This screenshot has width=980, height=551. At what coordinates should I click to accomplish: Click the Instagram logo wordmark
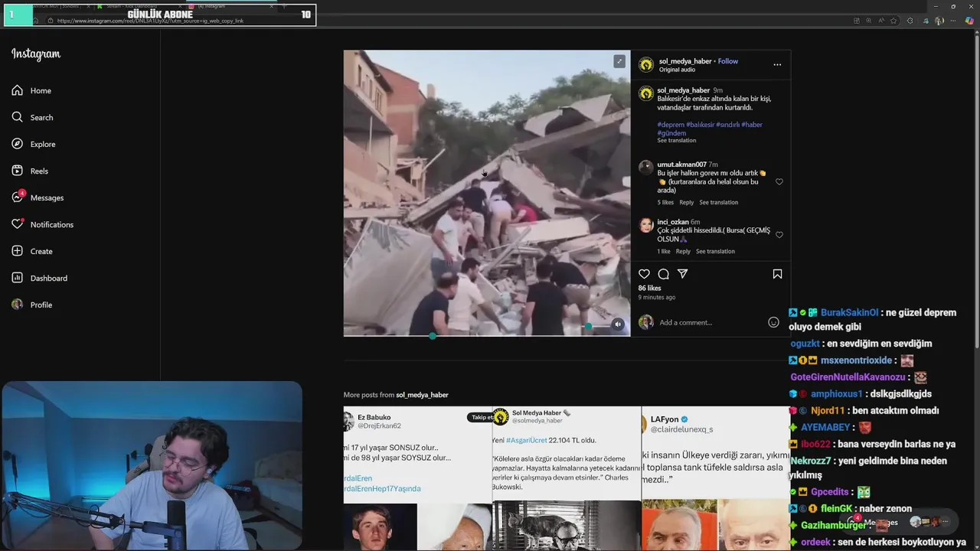[36, 54]
